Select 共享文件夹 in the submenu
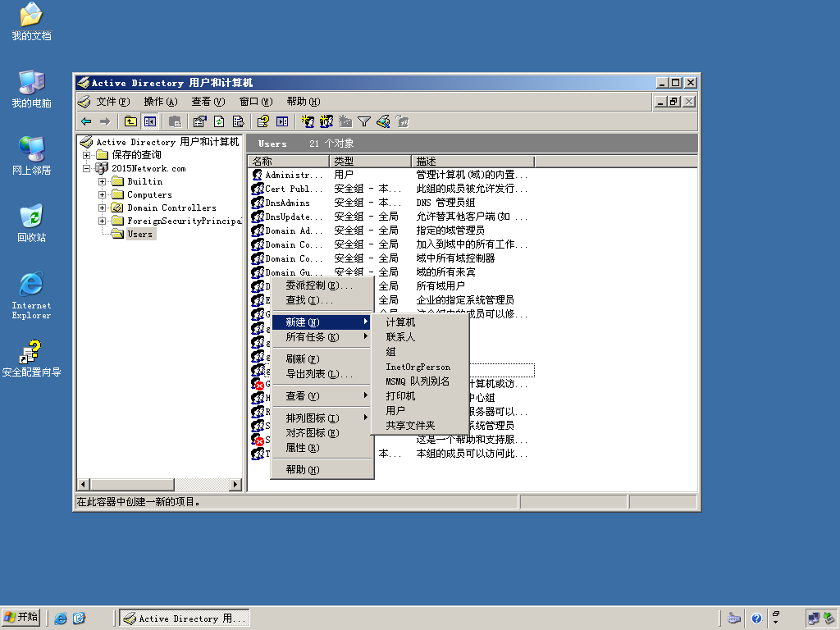Viewport: 840px width, 630px height. pyautogui.click(x=420, y=426)
